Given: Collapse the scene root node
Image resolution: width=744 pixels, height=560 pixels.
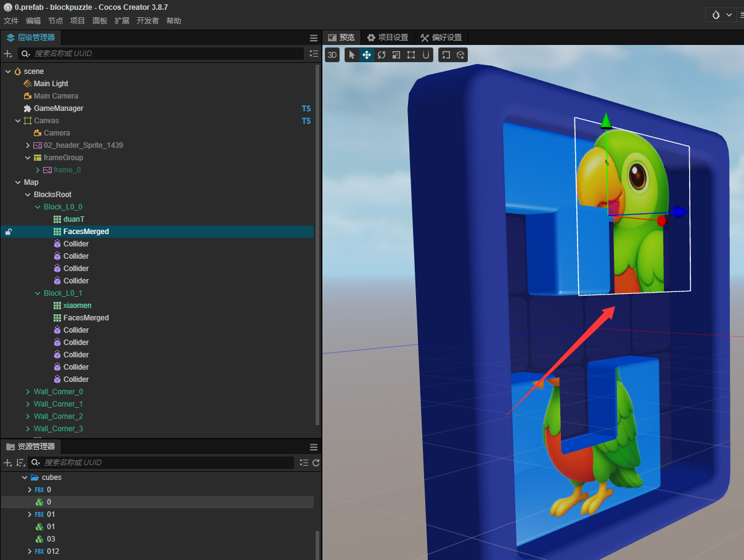Looking at the screenshot, I should [8, 71].
